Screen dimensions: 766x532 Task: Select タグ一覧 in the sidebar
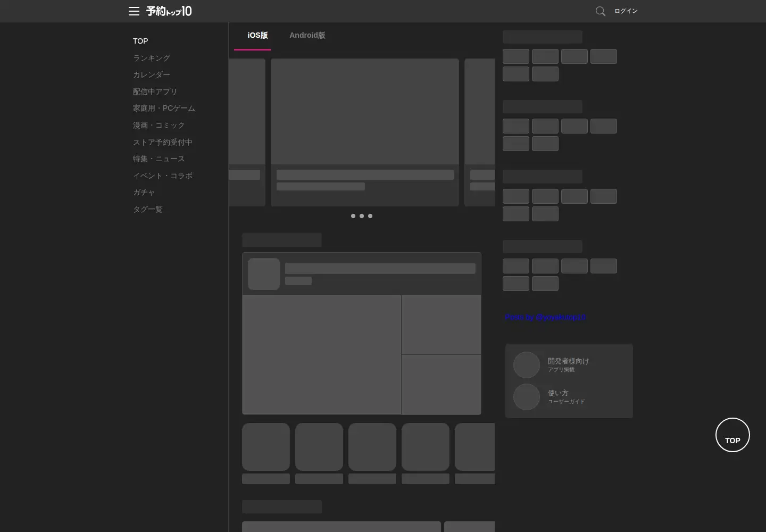[148, 209]
